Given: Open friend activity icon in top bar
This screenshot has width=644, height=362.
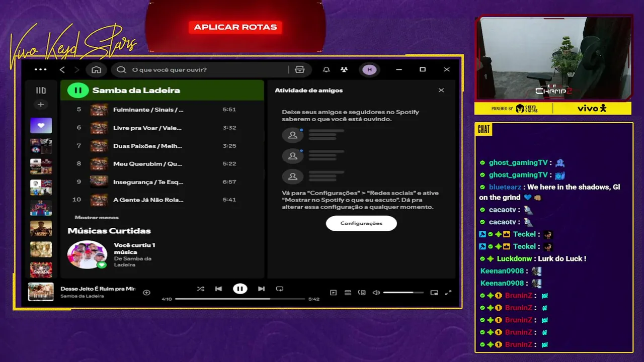Looking at the screenshot, I should pos(344,69).
